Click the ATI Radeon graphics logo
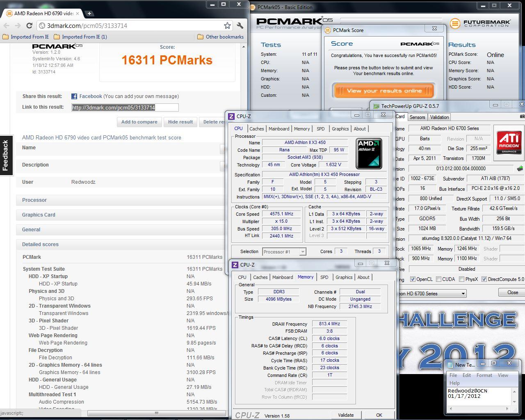This screenshot has height=420, width=525. pyautogui.click(x=509, y=142)
